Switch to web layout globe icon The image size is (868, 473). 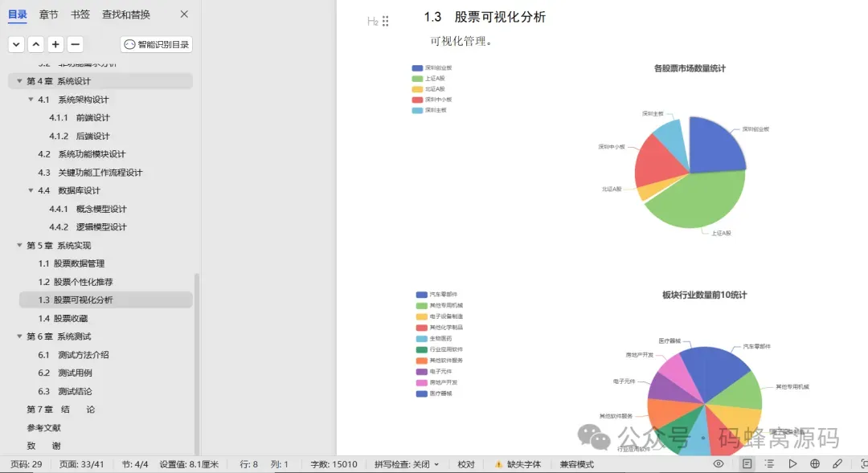815,464
